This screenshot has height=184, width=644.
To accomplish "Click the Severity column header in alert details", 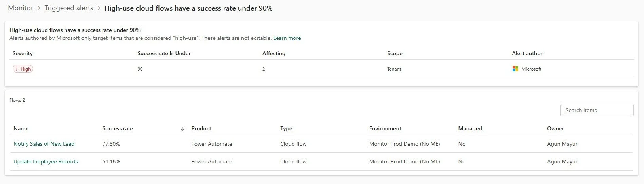I will click(23, 53).
